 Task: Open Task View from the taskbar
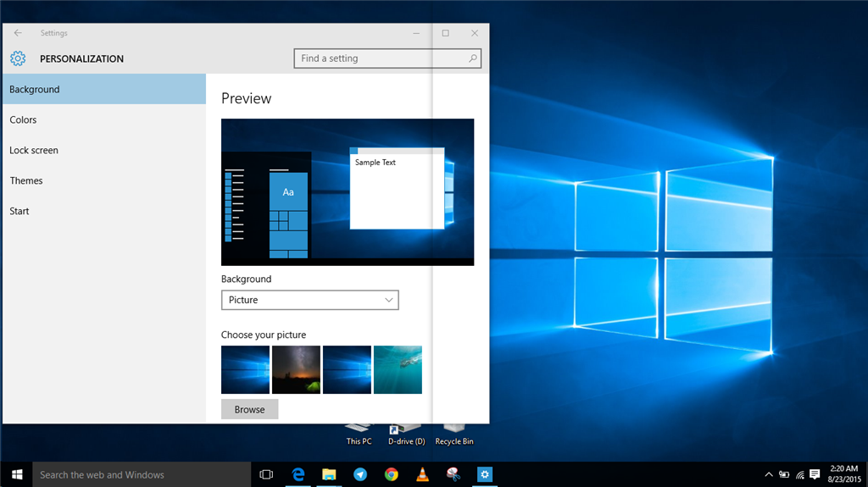(x=266, y=474)
